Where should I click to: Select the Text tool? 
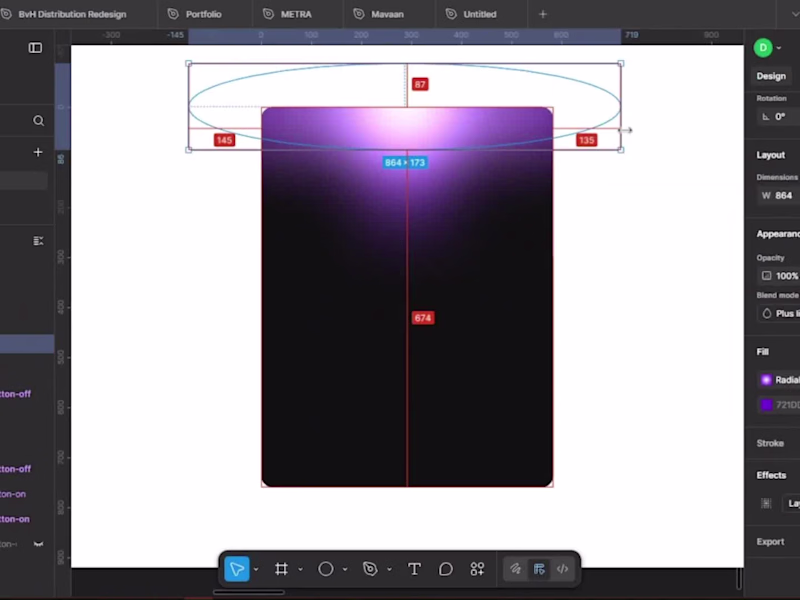(x=414, y=569)
